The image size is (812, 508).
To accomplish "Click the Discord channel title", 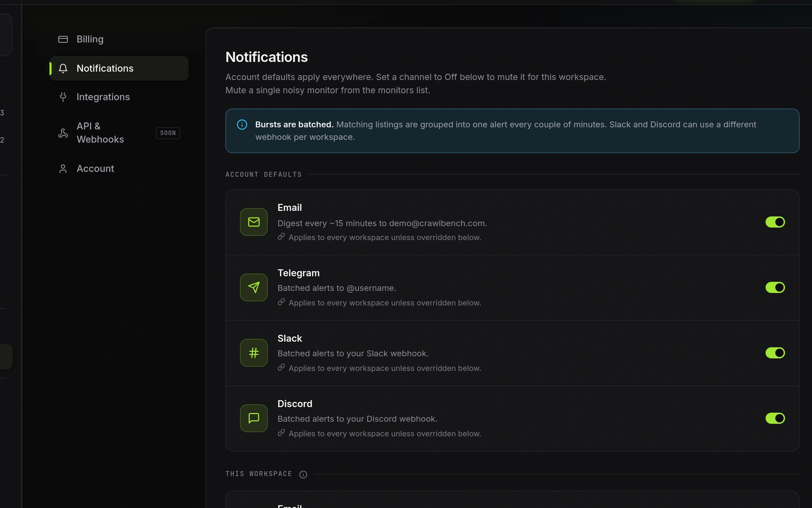I will pos(295,404).
